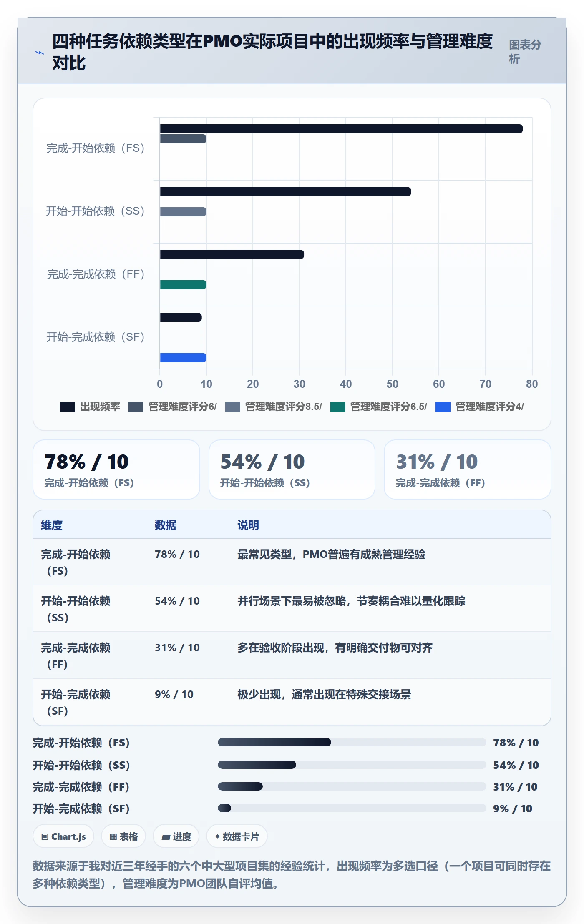The image size is (584, 924).
Task: Select the 图表分析 label in the header
Action: [525, 52]
